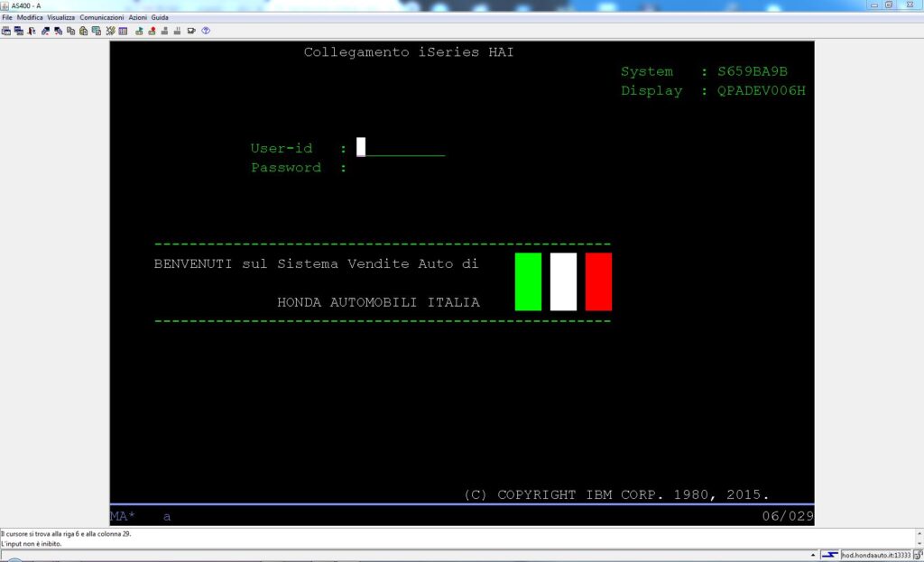This screenshot has height=562, width=924.
Task: Click the blue connection status icon
Action: coord(829,555)
